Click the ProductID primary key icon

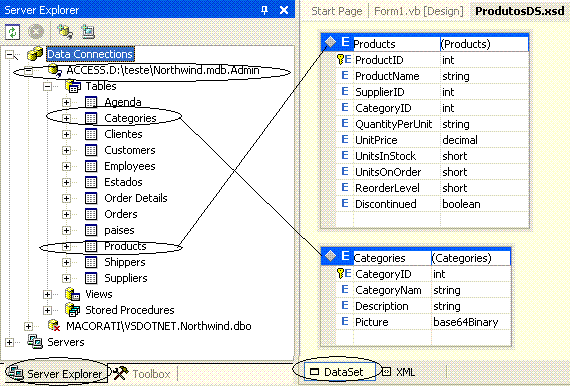click(340, 60)
